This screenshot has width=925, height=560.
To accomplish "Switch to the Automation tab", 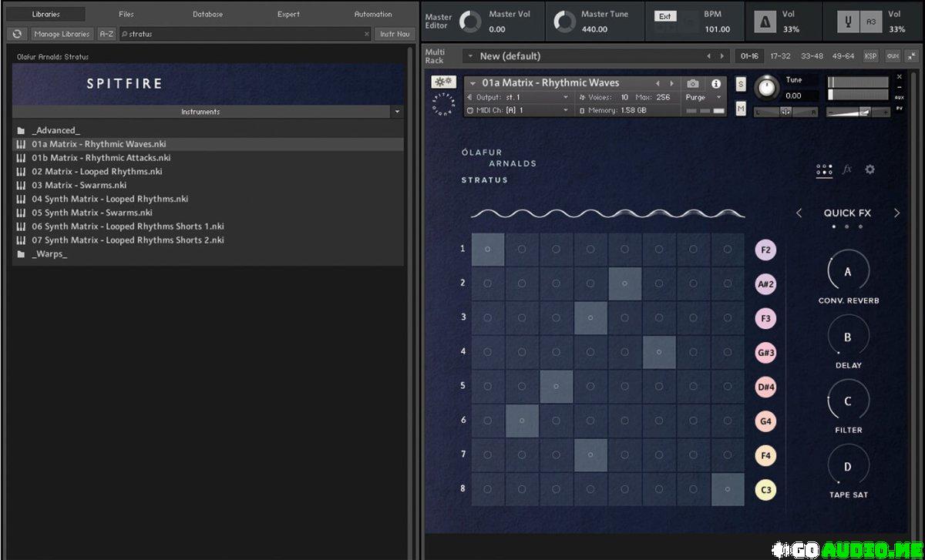I will 373,14.
